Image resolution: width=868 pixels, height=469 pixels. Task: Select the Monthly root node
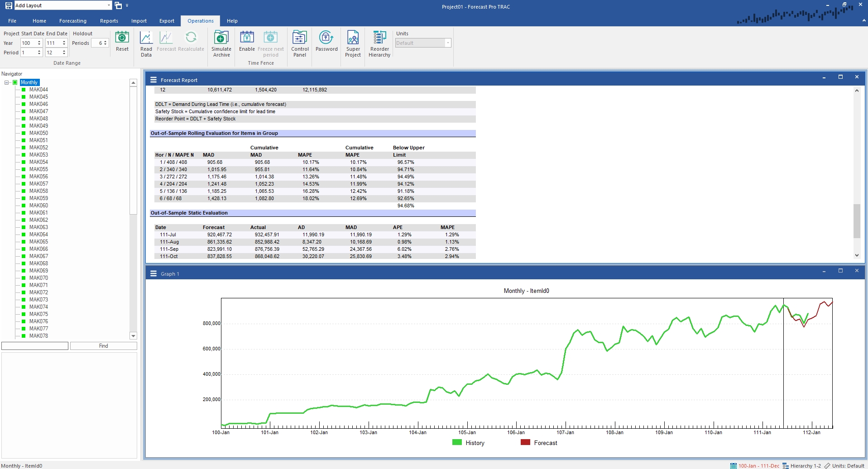click(29, 82)
